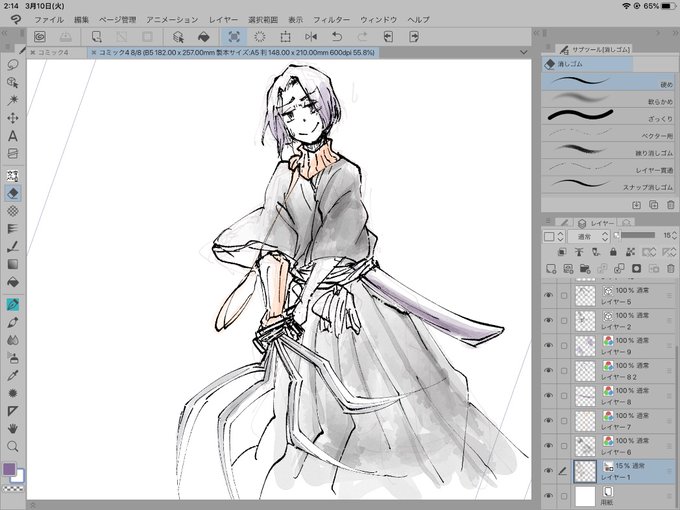This screenshot has height=510, width=680.
Task: Select the Text tool in the toolbar
Action: 13,136
